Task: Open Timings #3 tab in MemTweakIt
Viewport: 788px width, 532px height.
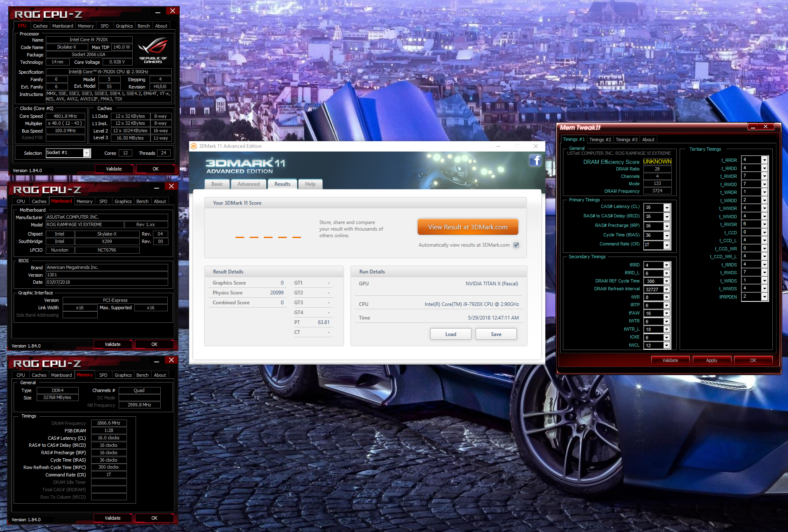Action: tap(626, 140)
